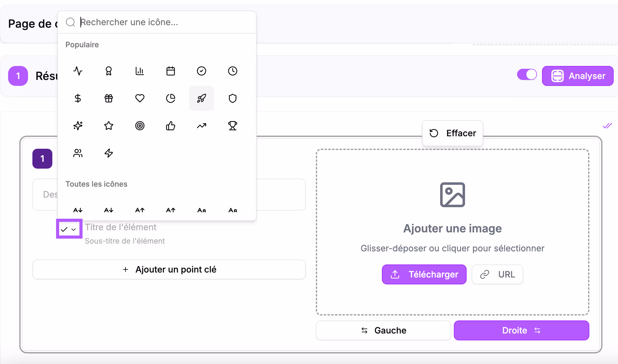The width and height of the screenshot is (618, 364).
Task: Click Droite to position image right
Action: point(521,330)
